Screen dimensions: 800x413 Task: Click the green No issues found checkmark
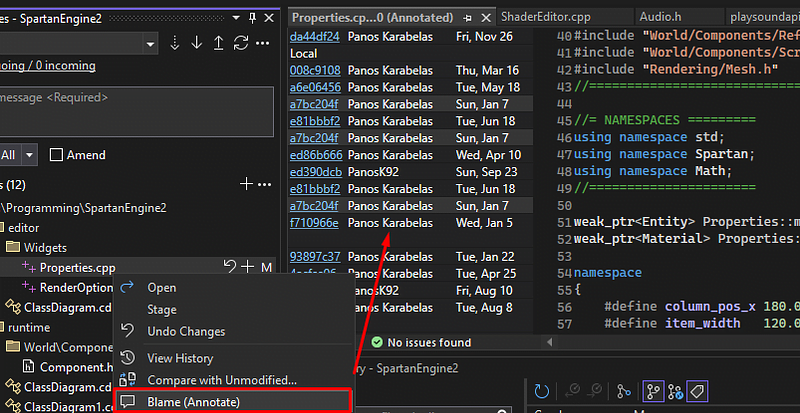(x=377, y=342)
